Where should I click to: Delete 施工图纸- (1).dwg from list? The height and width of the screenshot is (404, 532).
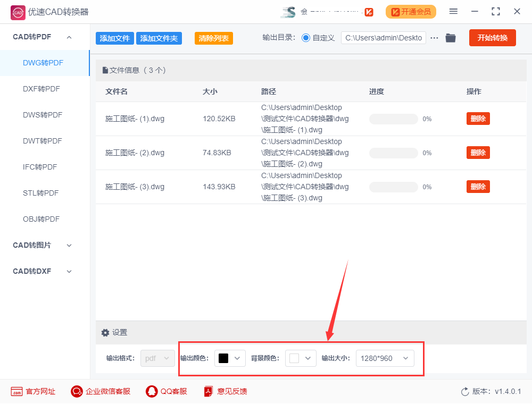coord(478,119)
